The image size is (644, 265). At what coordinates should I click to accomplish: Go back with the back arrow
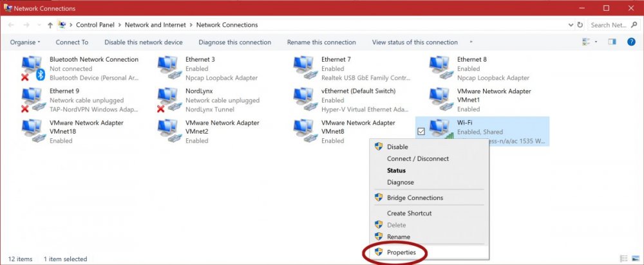(x=11, y=25)
